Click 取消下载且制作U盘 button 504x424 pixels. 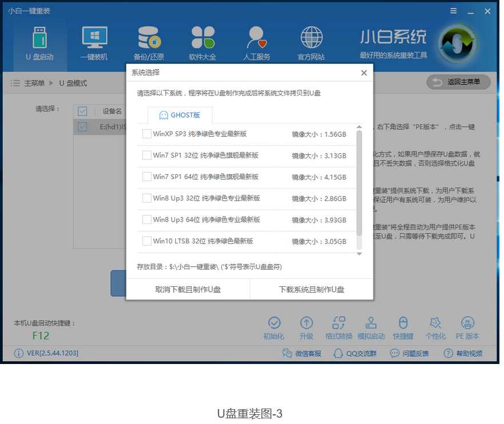pyautogui.click(x=188, y=290)
